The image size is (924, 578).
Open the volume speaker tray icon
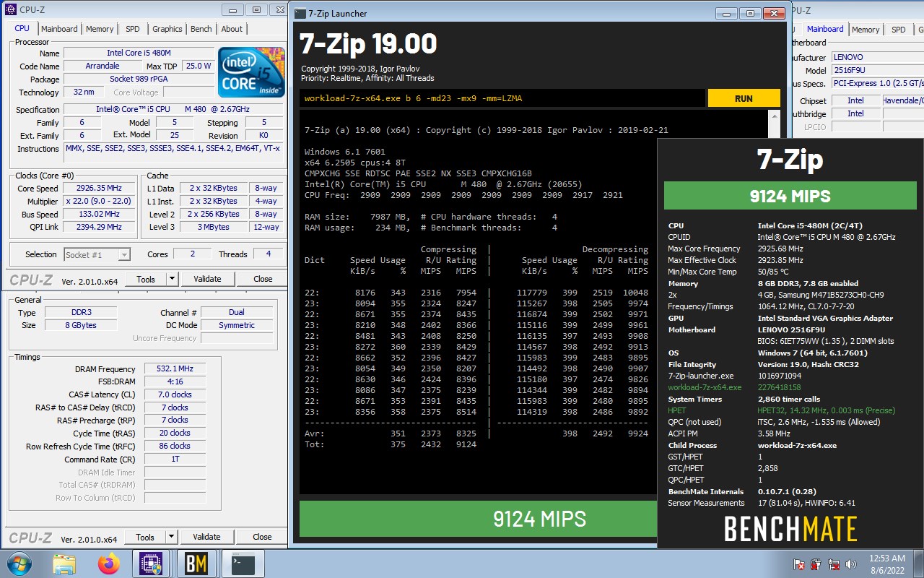point(851,564)
